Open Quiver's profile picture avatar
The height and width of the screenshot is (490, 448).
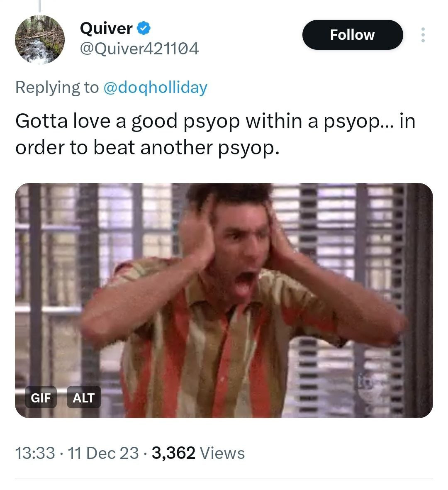(x=40, y=39)
